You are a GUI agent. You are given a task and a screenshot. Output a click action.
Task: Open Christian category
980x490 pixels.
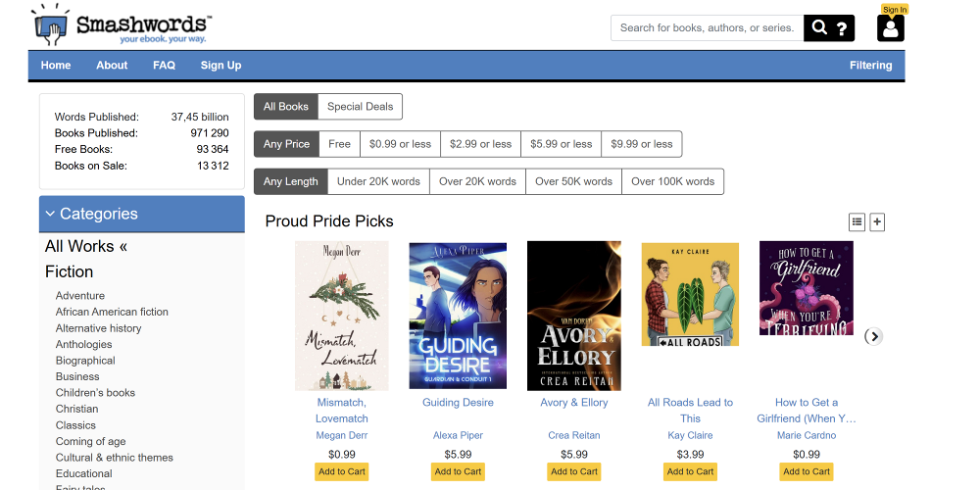pos(76,409)
